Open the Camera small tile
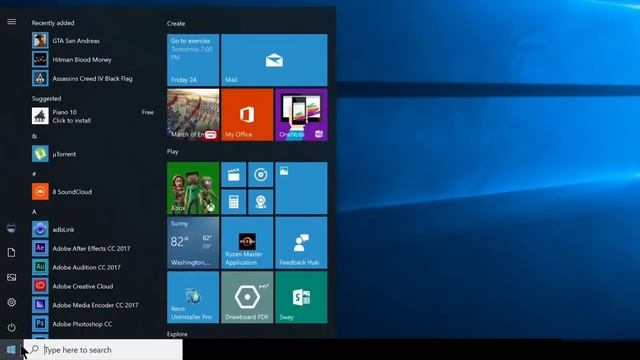The width and height of the screenshot is (640, 360). click(x=260, y=202)
